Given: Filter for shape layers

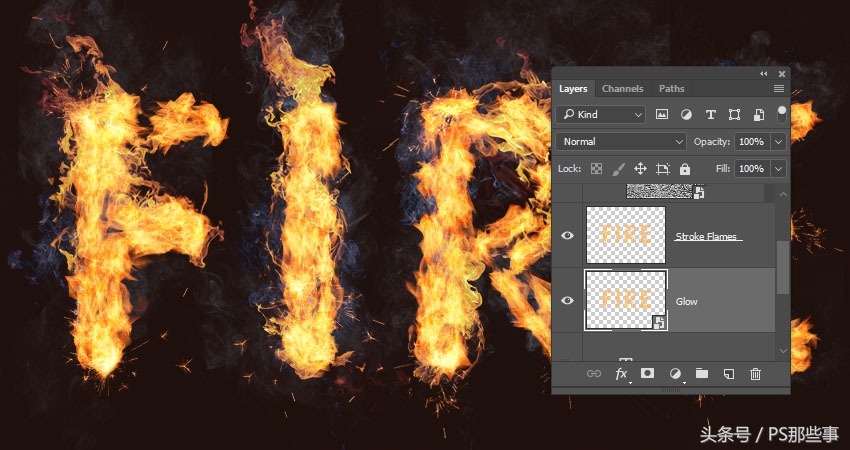Looking at the screenshot, I should (735, 114).
